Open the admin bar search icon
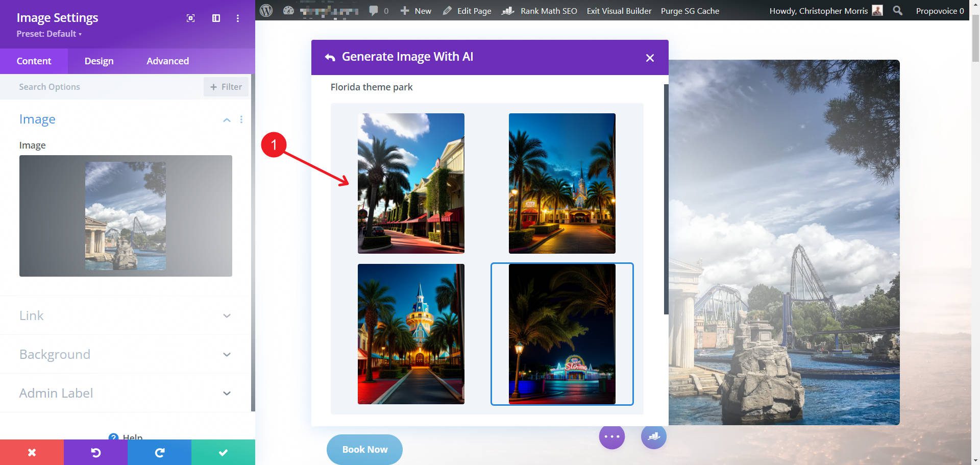The width and height of the screenshot is (980, 465). tap(897, 10)
